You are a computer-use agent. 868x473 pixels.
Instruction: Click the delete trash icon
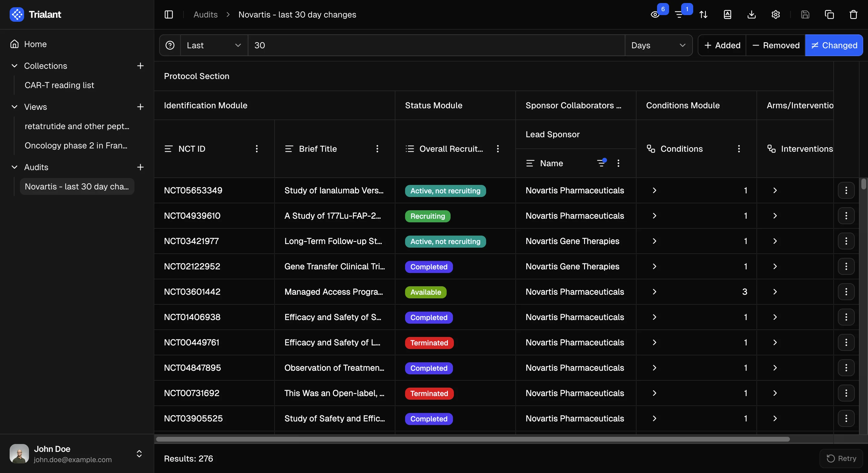pos(854,14)
